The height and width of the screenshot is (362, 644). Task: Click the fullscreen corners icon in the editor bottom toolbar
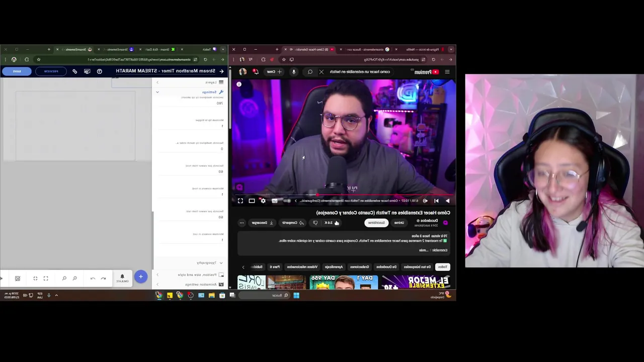(x=46, y=278)
